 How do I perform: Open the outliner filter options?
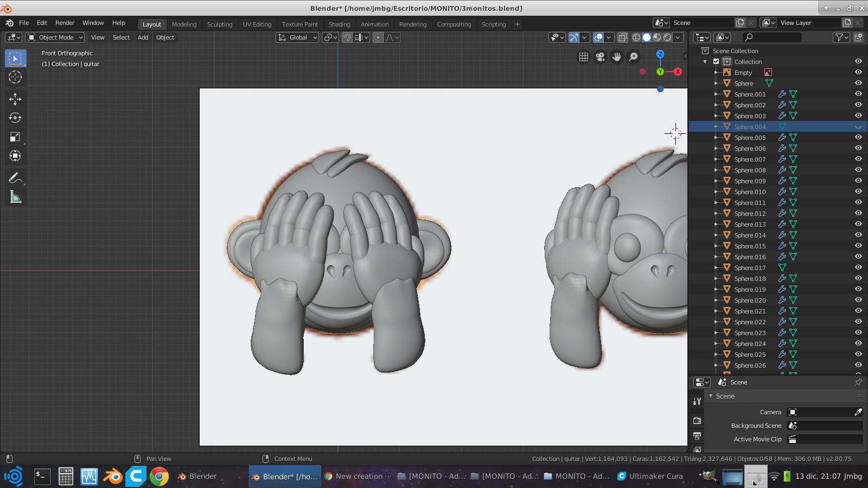pyautogui.click(x=840, y=37)
